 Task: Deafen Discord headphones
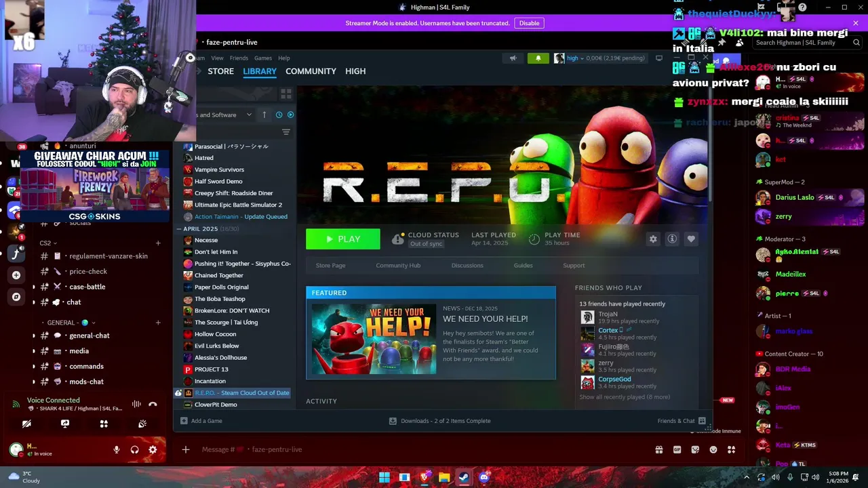pyautogui.click(x=135, y=449)
